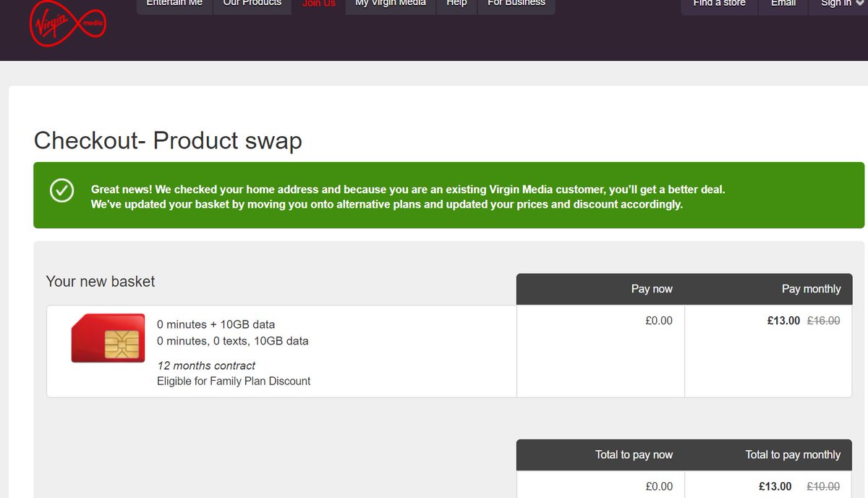Click the Pay monthly column header

pos(812,289)
